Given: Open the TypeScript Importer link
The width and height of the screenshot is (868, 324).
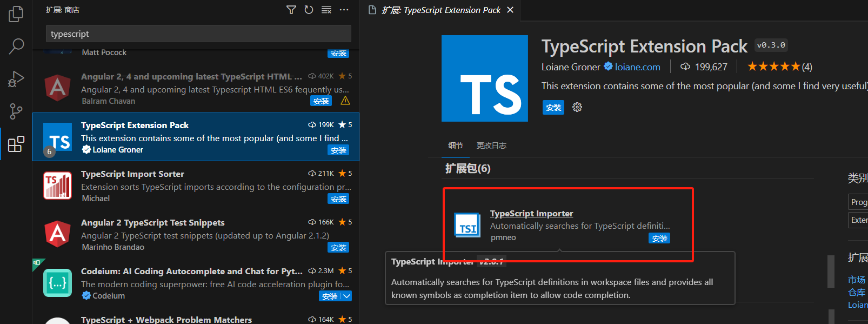Looking at the screenshot, I should click(x=531, y=213).
